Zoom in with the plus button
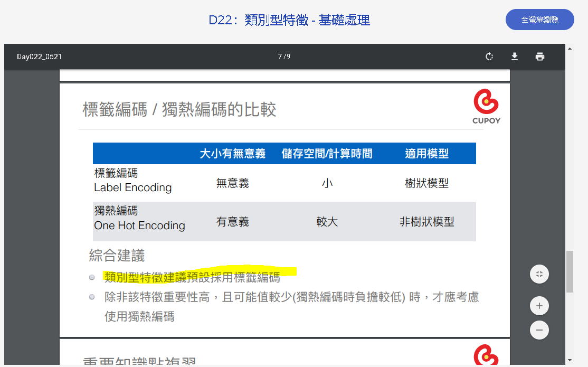Viewport: 588px width, 367px height. coord(539,306)
